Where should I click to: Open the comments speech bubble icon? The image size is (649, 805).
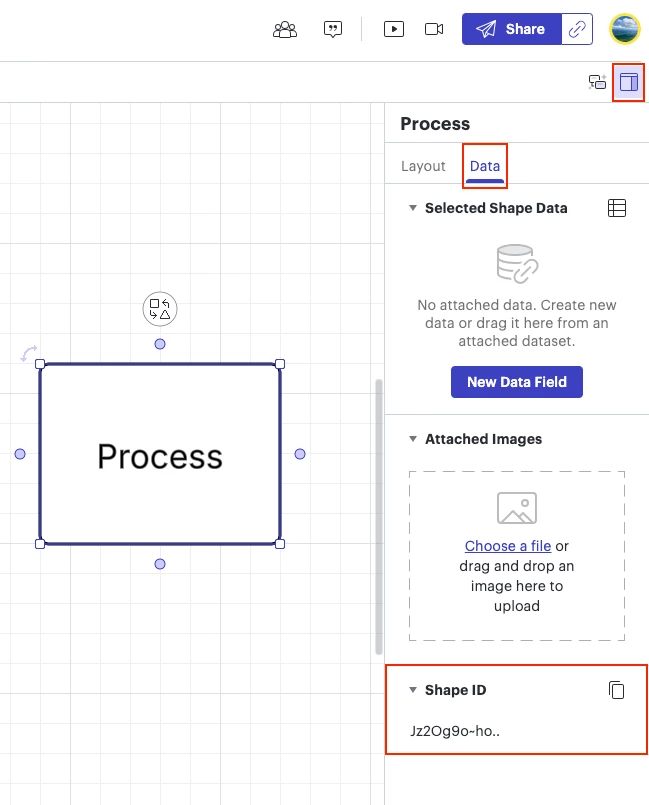[333, 29]
